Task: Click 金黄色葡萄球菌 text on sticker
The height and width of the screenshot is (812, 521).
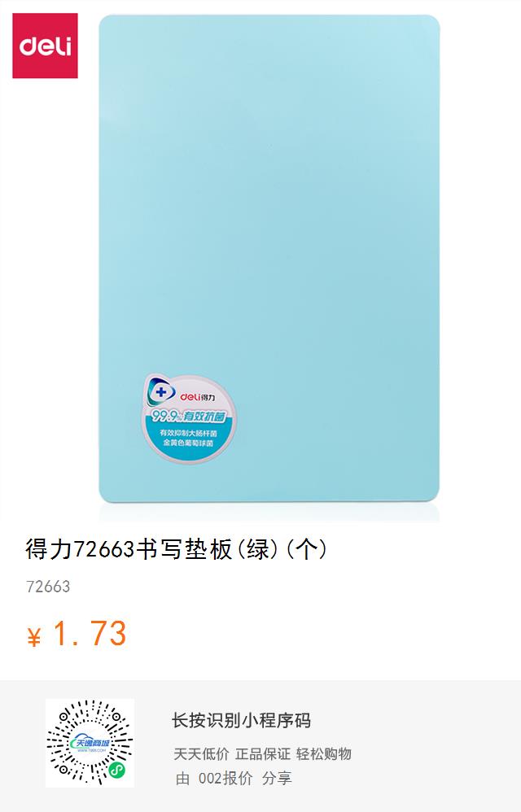Action: [x=188, y=443]
